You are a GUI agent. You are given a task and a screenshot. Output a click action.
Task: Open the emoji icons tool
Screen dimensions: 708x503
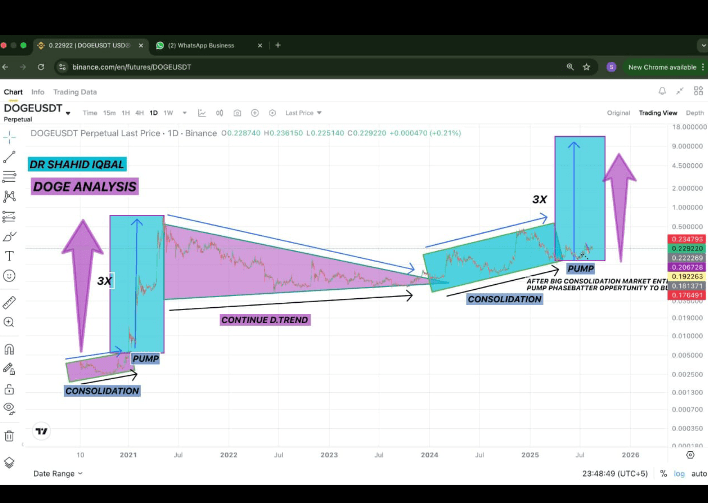9,276
